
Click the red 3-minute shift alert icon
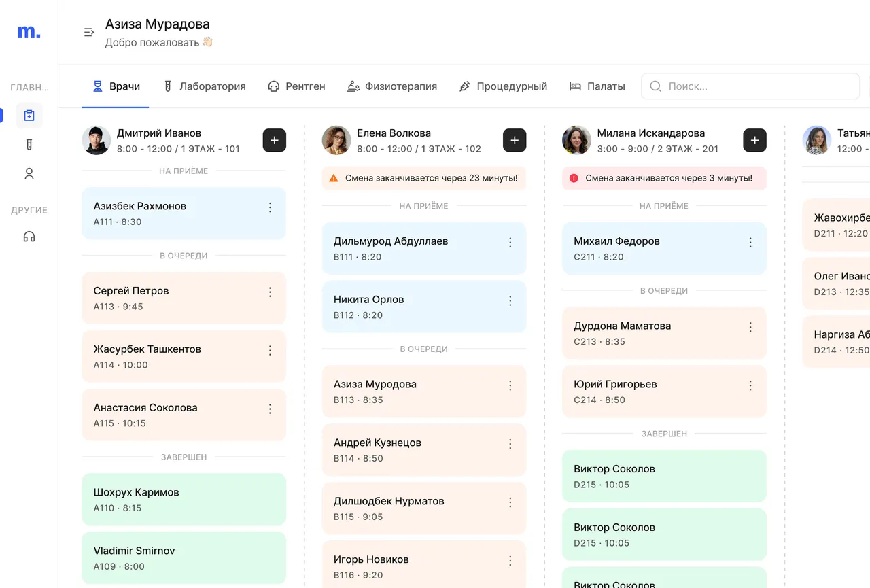pos(574,178)
